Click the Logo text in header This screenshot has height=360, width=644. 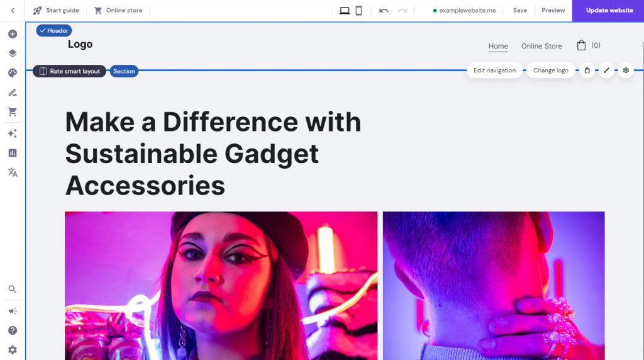tap(80, 45)
